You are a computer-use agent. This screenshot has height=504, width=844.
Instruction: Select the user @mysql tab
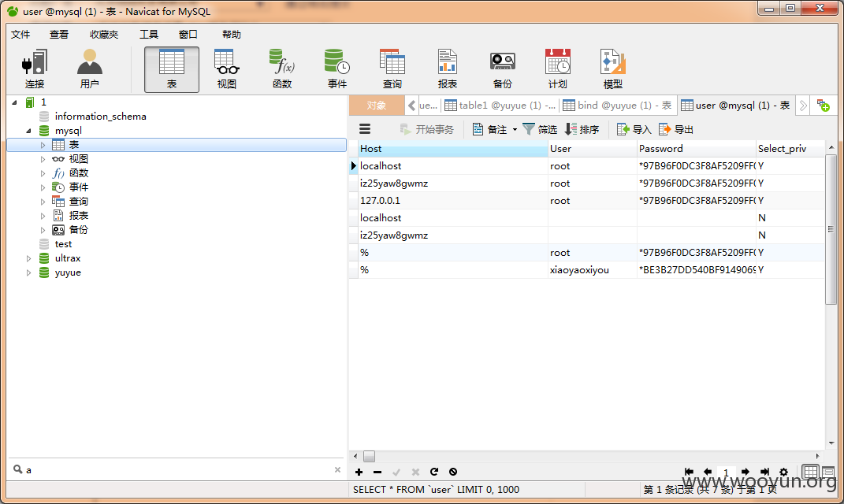pos(735,106)
